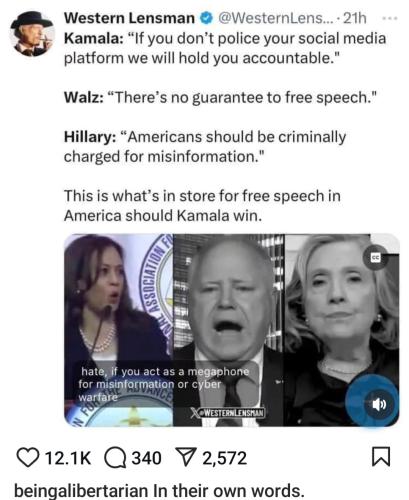The width and height of the screenshot is (409, 500).
Task: Save post with bookmark icon
Action: [381, 457]
